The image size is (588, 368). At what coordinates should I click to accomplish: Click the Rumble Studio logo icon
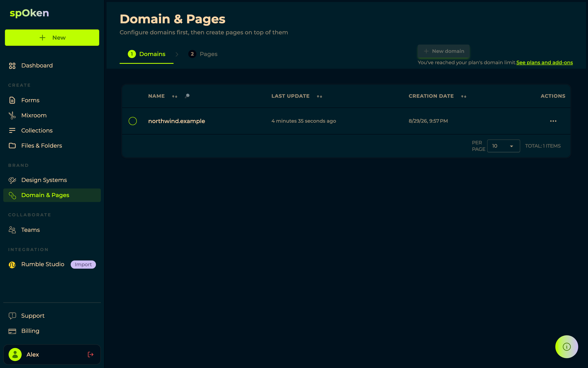(12, 265)
